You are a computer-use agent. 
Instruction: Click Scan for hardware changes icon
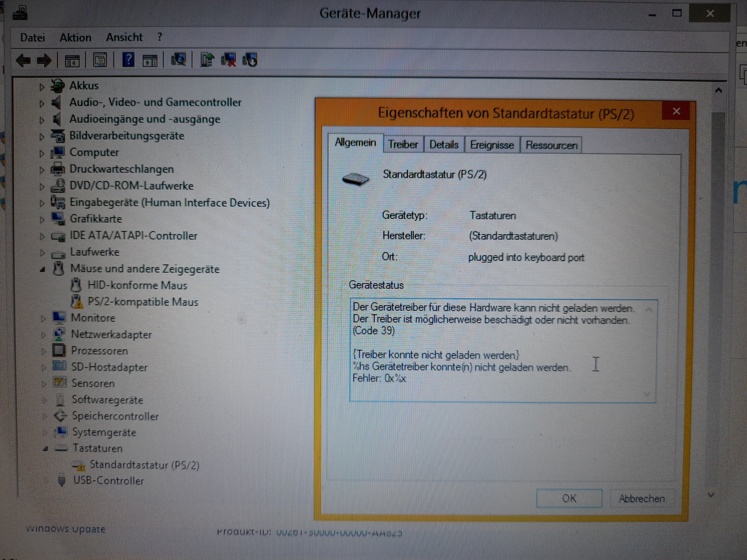coord(178,60)
